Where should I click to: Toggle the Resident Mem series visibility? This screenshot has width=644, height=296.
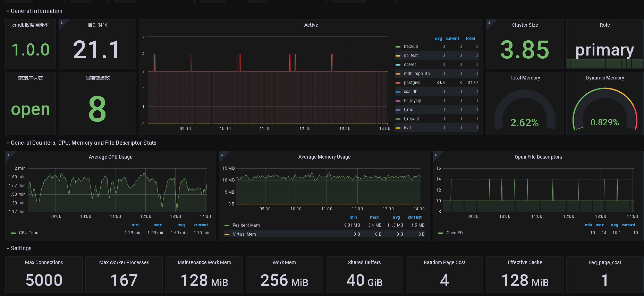246,225
